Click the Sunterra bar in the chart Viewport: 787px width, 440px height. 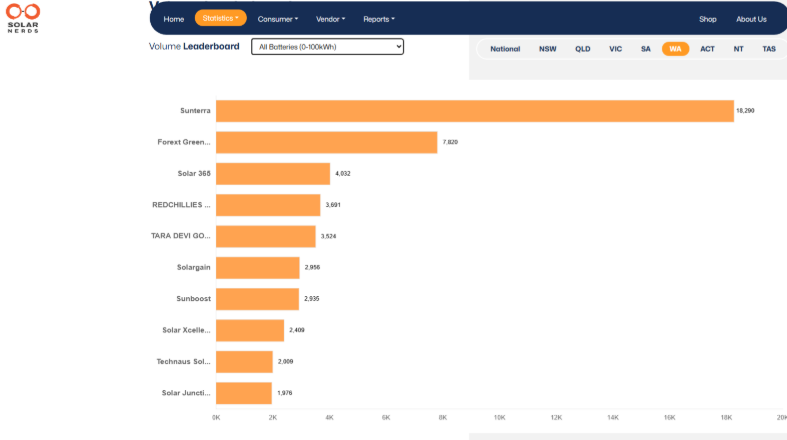474,111
